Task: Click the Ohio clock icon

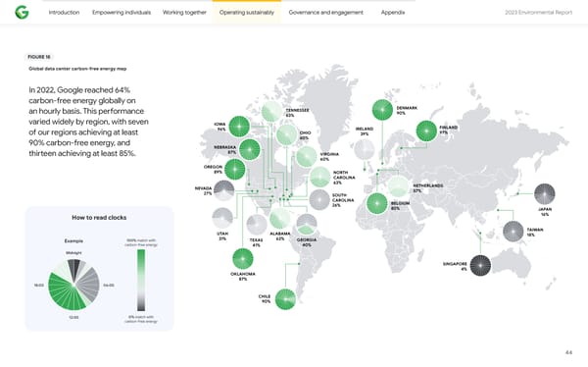Action: coord(287,134)
